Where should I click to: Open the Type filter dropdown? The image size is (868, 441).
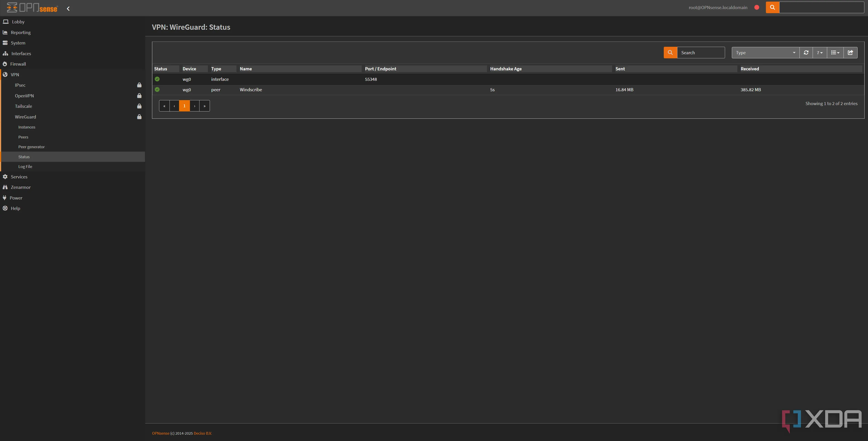[x=765, y=53]
